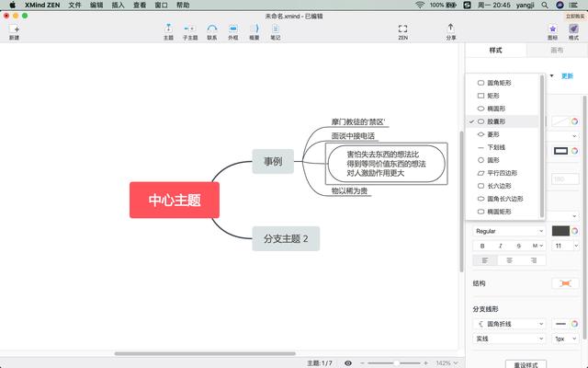The height and width of the screenshot is (368, 588).
Task: Select the 事例 branch topic
Action: click(273, 162)
